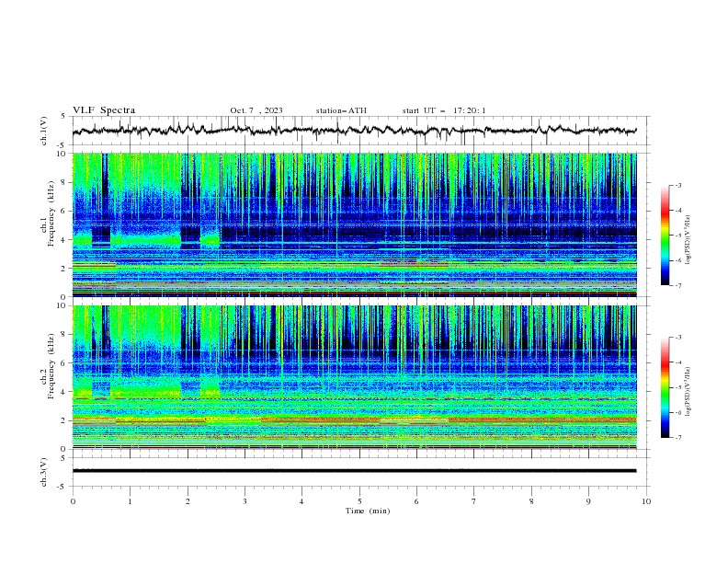Click the "6" tick on the time axis
Image resolution: width=728 pixels, height=563 pixels.
click(x=416, y=501)
